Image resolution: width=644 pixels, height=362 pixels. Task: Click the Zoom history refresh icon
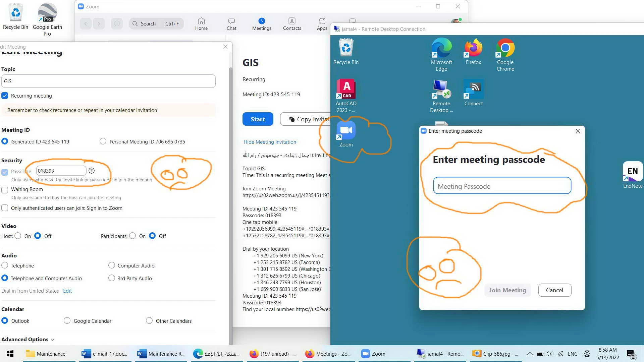tap(117, 24)
